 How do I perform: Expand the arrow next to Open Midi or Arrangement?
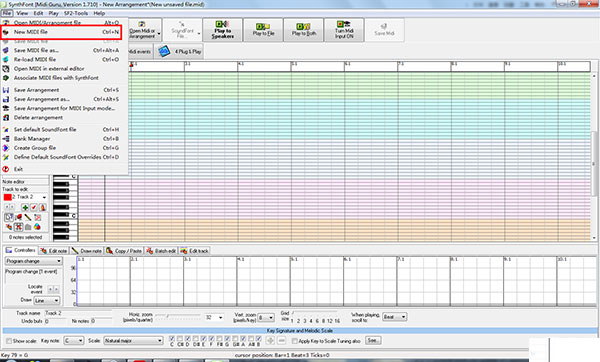[159, 33]
